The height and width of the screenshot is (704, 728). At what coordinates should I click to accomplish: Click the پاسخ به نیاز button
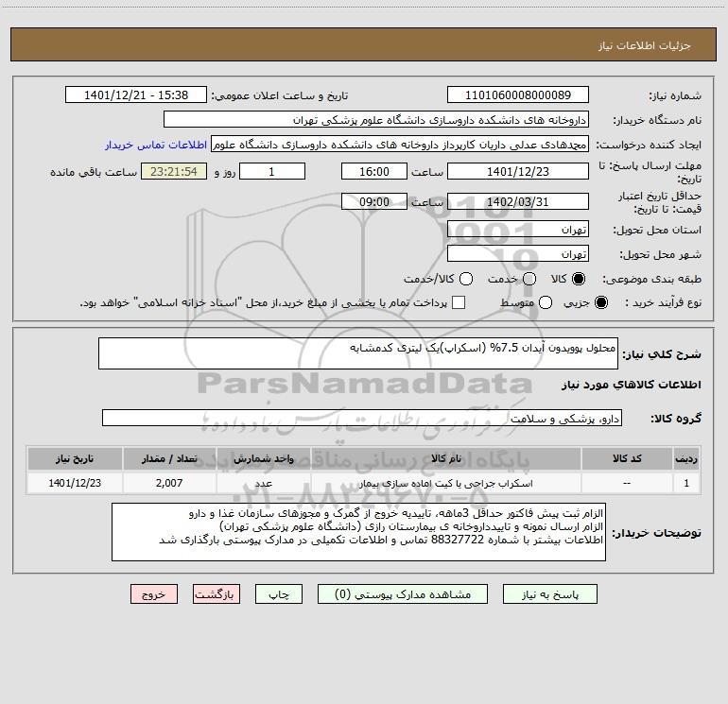pos(549,594)
